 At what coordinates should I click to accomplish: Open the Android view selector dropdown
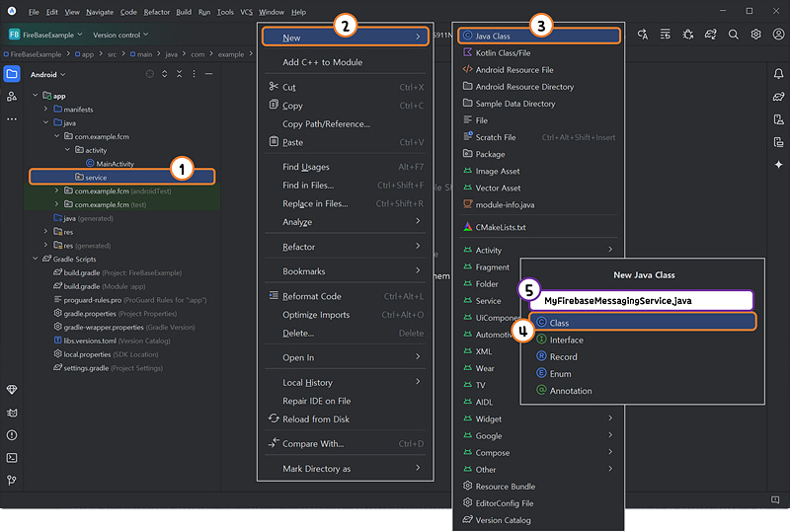pyautogui.click(x=47, y=75)
